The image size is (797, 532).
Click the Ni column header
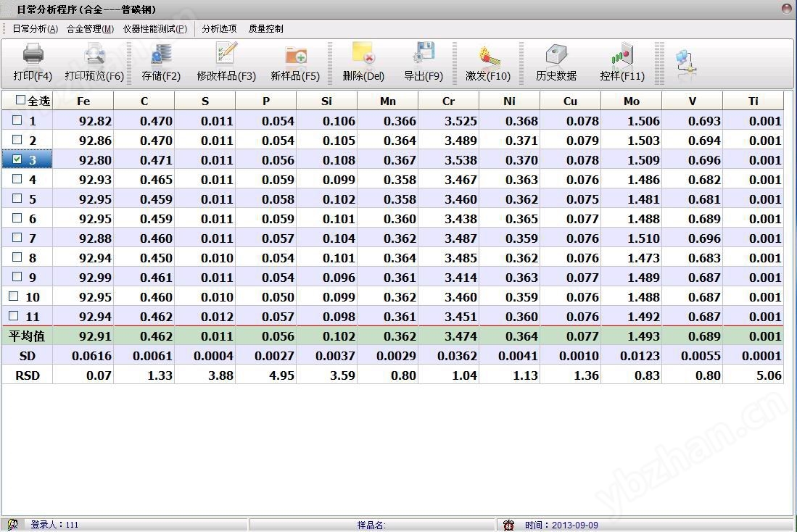coord(510,101)
